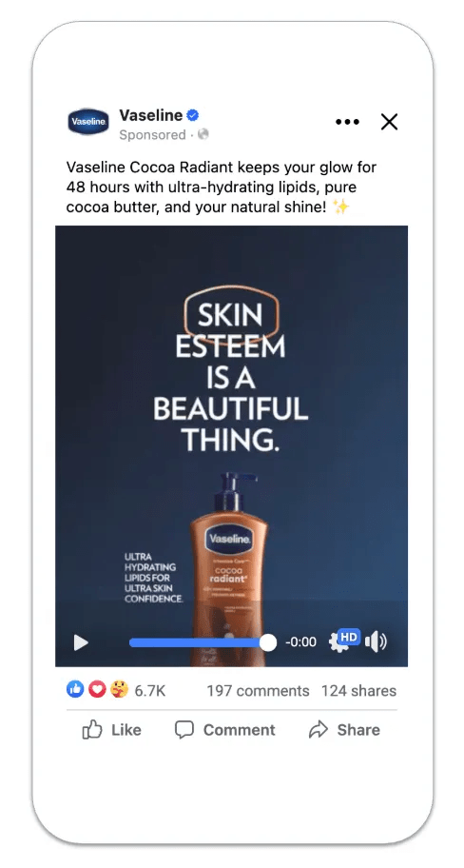Click the video progress slider handle
Screen dimensions: 464x868
pyautogui.click(x=268, y=642)
